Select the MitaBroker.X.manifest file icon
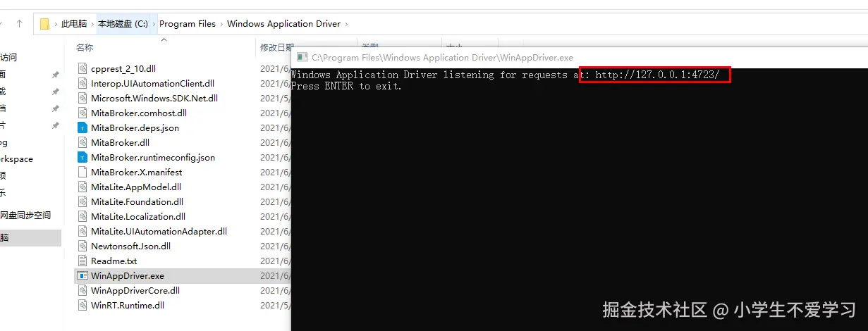 [x=82, y=172]
